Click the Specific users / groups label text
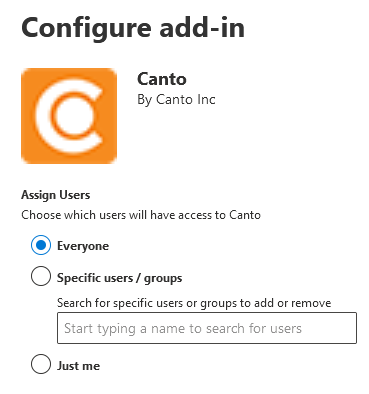 point(119,278)
